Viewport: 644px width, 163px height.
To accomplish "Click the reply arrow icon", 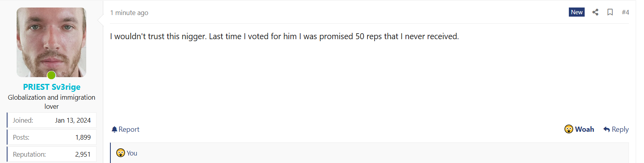I will [606, 129].
